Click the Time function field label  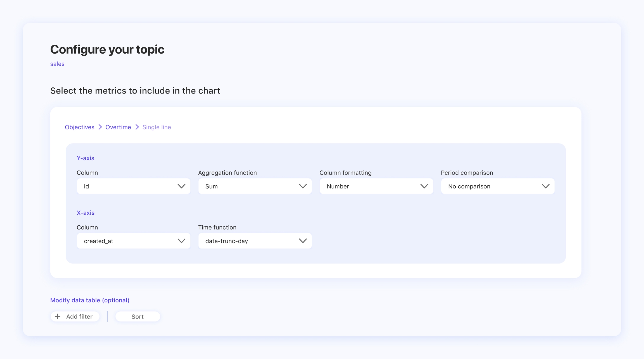click(x=217, y=228)
